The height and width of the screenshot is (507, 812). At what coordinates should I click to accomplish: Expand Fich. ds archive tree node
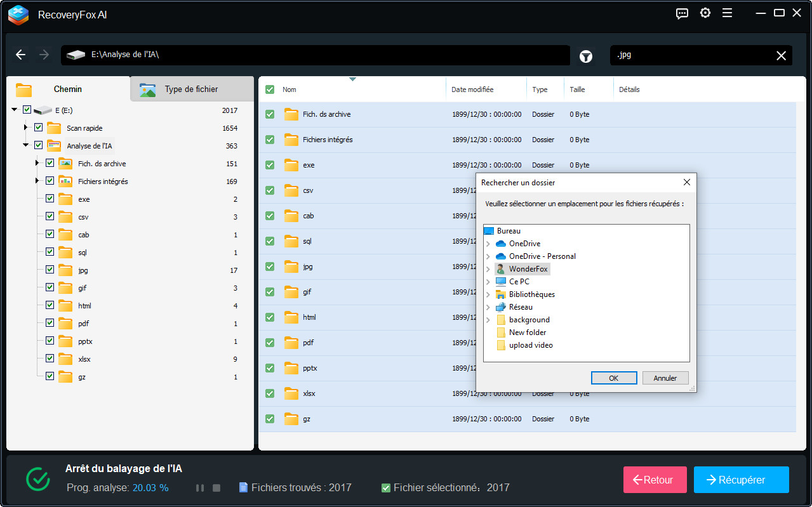pyautogui.click(x=37, y=163)
